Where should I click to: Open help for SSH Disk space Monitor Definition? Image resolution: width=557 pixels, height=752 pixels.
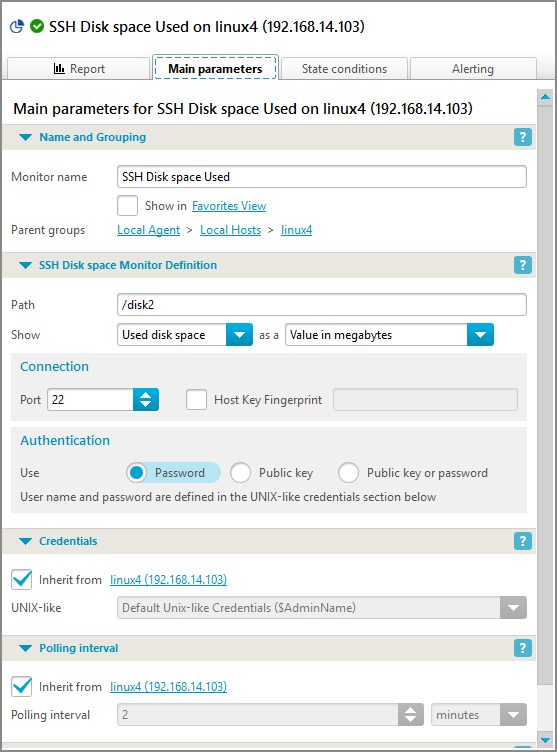point(522,265)
